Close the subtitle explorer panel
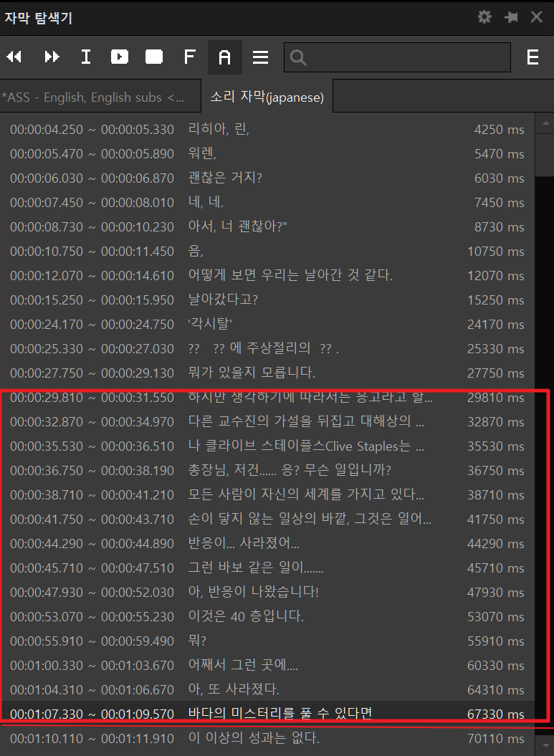Screen dimensions: 554x756 [x=537, y=17]
